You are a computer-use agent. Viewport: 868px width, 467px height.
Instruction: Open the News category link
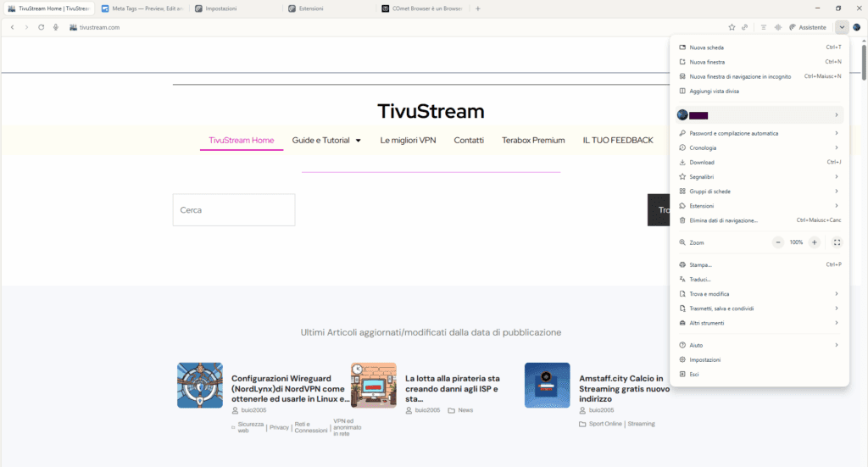pyautogui.click(x=465, y=410)
